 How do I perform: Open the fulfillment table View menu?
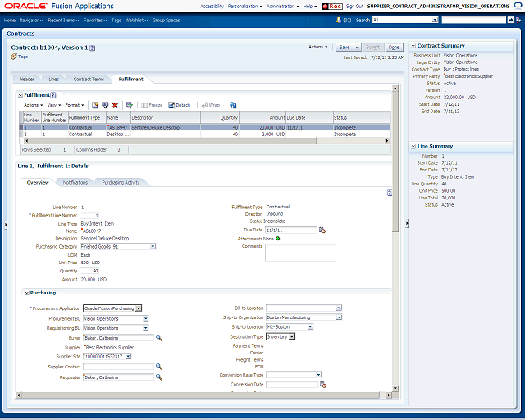54,105
